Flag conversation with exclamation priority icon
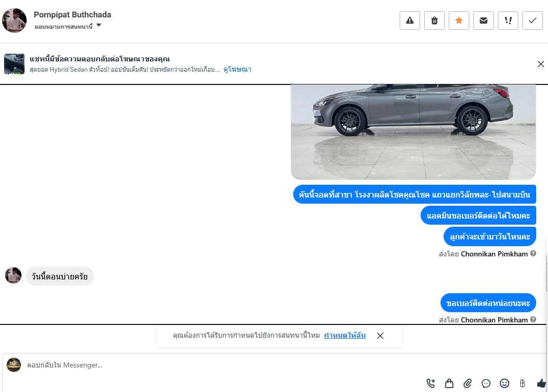The width and height of the screenshot is (548, 392). [x=508, y=20]
